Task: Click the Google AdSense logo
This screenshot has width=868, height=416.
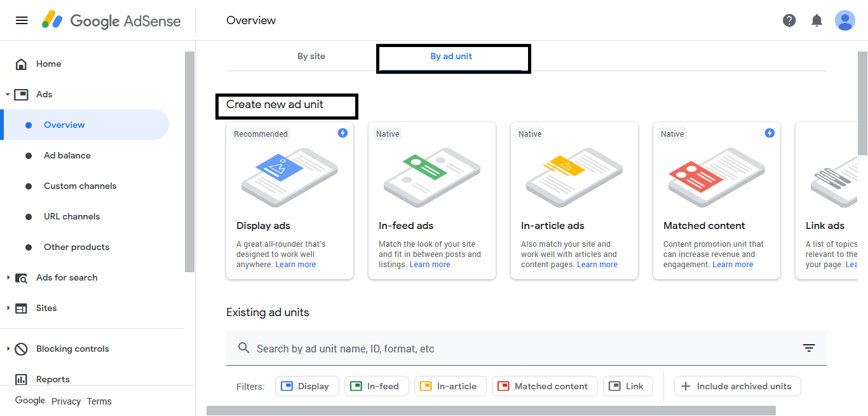Action: tap(112, 20)
